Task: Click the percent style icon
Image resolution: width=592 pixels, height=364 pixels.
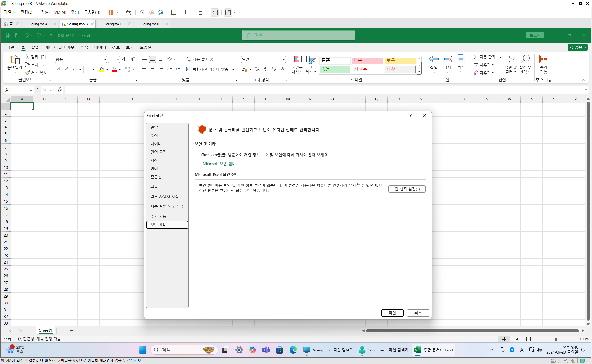Action: 257,69
